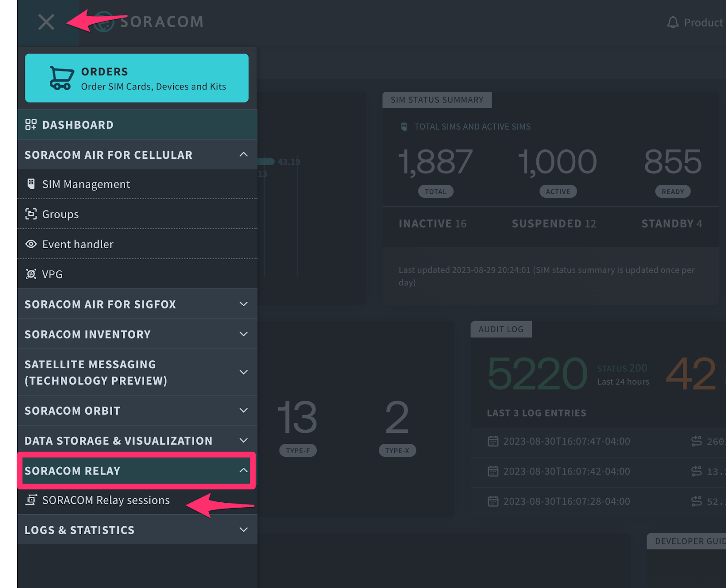Select SORACOM Relay sessions menu entry

coord(106,500)
